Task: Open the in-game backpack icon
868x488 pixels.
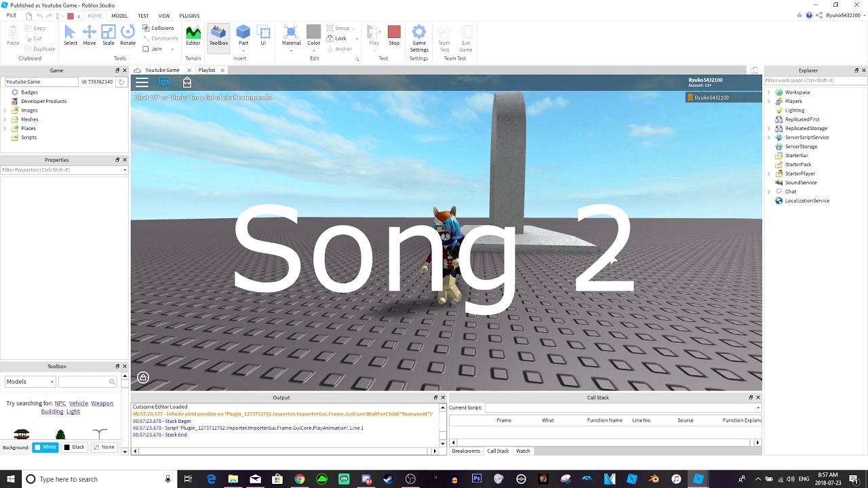Action: 187,82
